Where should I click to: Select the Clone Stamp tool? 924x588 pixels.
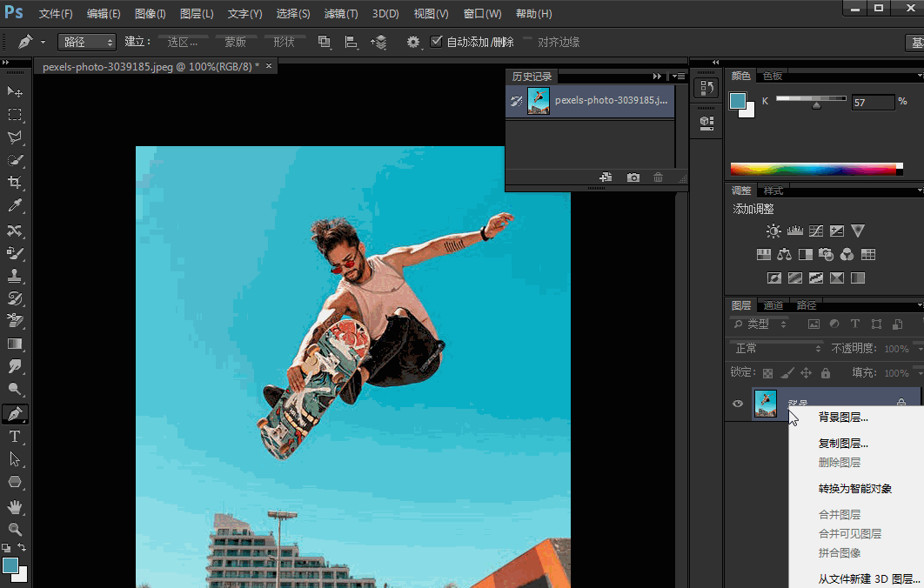tap(15, 276)
